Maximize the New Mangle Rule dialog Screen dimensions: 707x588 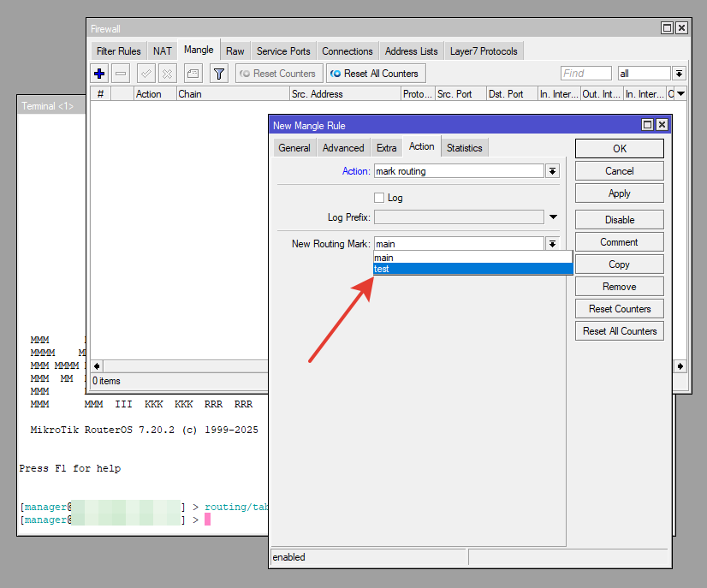coord(648,125)
